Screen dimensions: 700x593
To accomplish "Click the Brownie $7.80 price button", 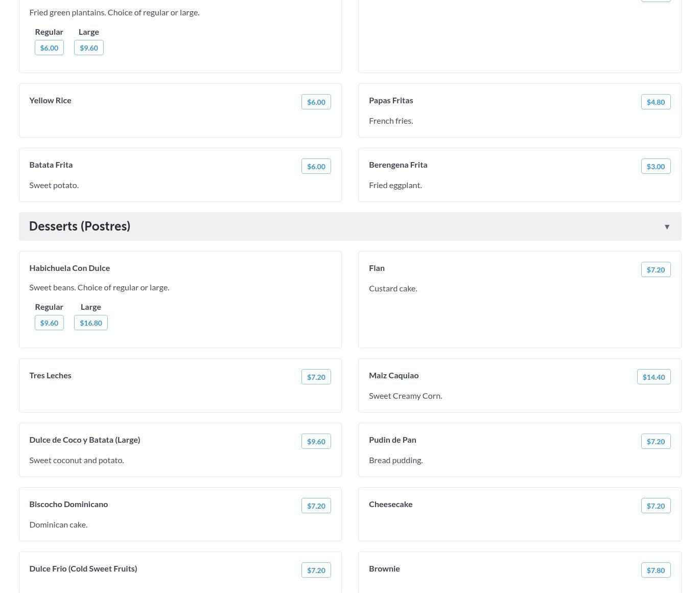I will point(656,570).
